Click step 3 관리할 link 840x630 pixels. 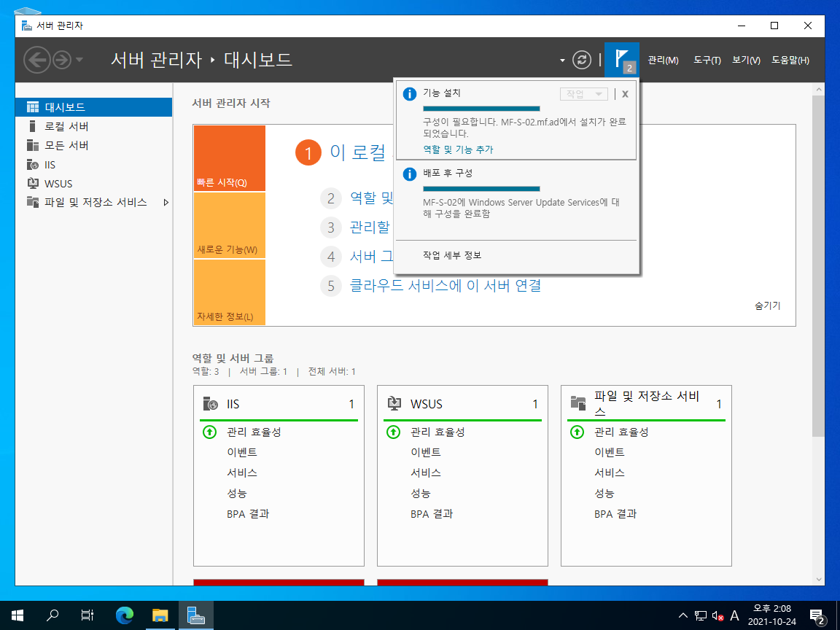370,227
